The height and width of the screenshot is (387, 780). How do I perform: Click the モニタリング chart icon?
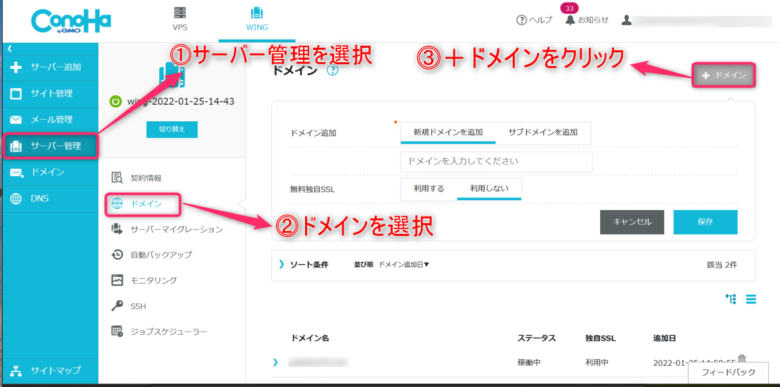click(x=117, y=280)
